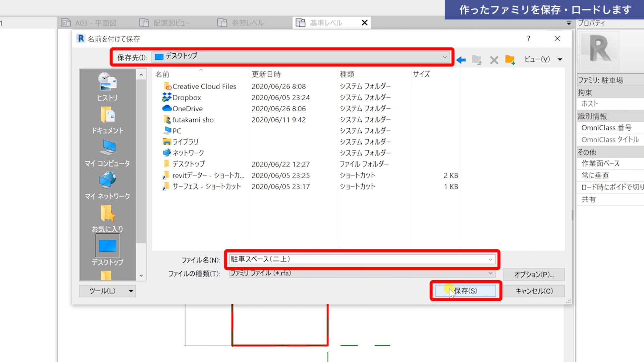Select マイ ネットワーク in the sidebar

107,186
